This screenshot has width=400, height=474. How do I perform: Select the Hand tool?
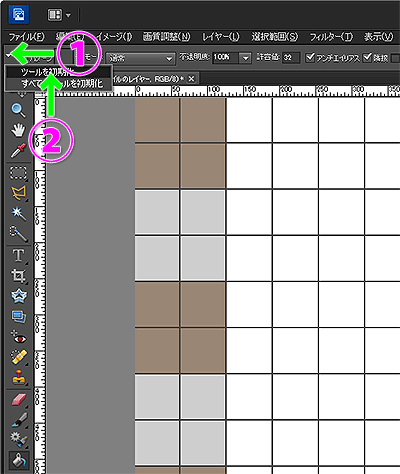[19, 130]
